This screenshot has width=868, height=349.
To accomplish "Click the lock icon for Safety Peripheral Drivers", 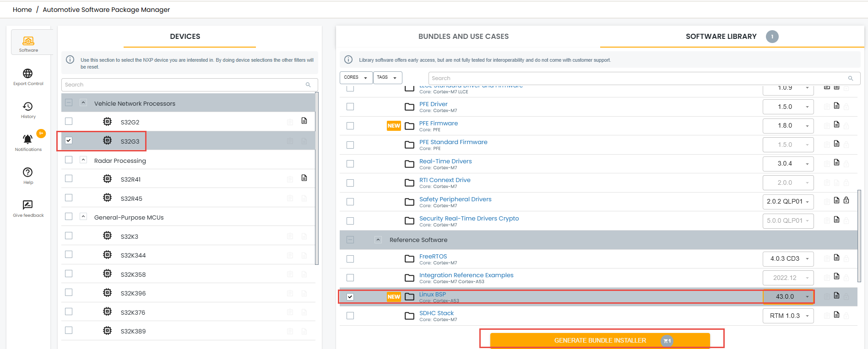I will pos(846,200).
